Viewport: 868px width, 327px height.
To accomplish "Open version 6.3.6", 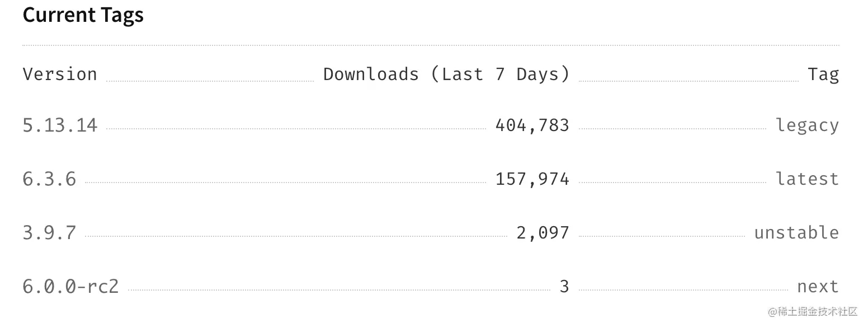I will [49, 179].
